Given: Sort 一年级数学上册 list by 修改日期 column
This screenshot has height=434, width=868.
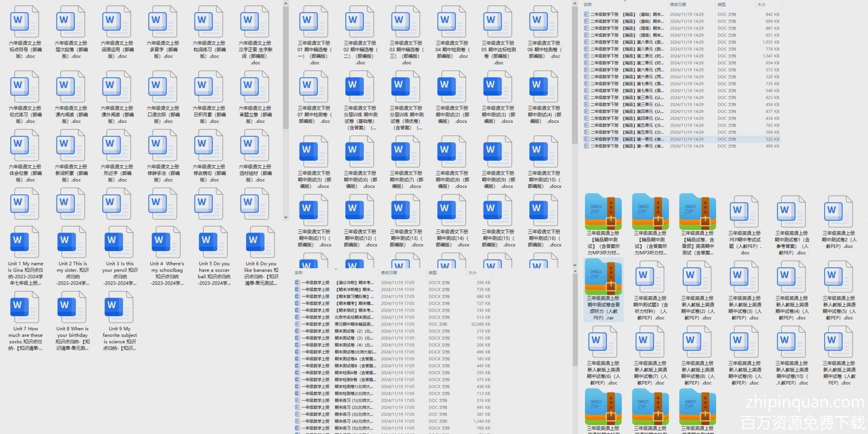Looking at the screenshot, I should 389,273.
